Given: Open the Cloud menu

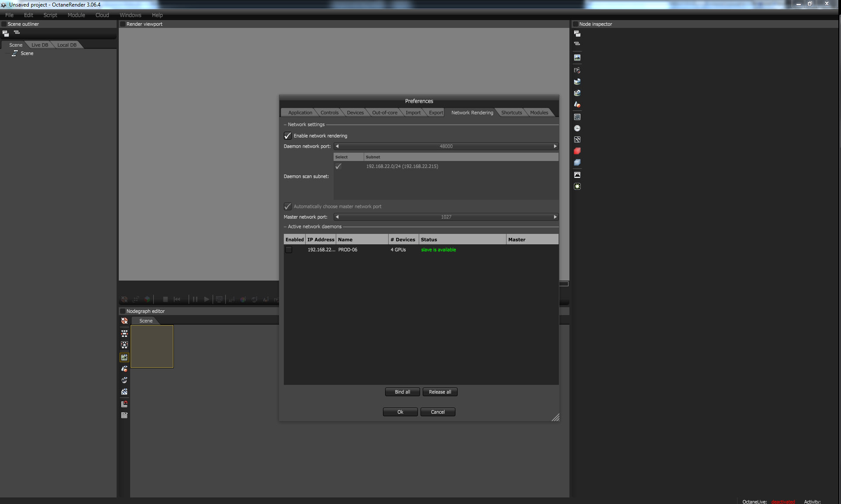Looking at the screenshot, I should (102, 15).
